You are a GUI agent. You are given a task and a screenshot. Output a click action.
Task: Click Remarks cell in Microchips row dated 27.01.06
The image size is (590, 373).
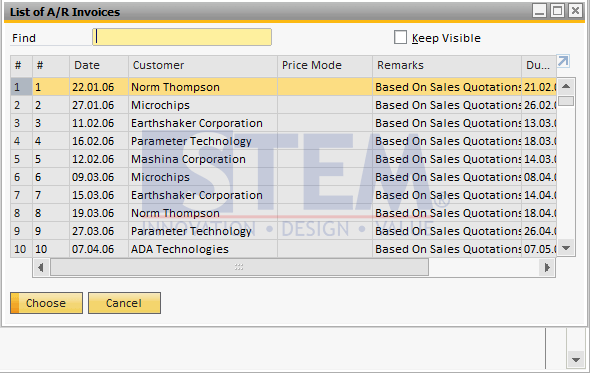pos(447,105)
